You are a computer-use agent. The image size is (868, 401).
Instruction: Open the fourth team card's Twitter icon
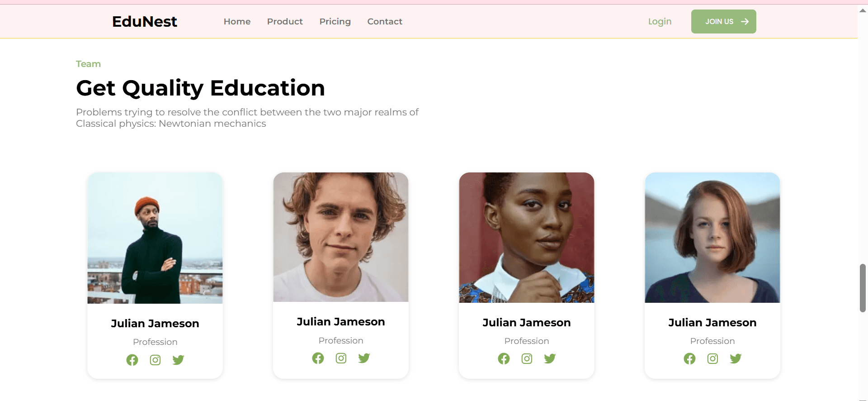click(x=736, y=359)
